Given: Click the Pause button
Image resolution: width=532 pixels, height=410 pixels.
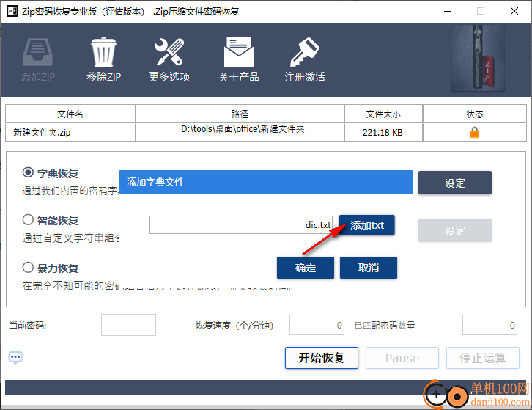Looking at the screenshot, I should click(x=402, y=358).
